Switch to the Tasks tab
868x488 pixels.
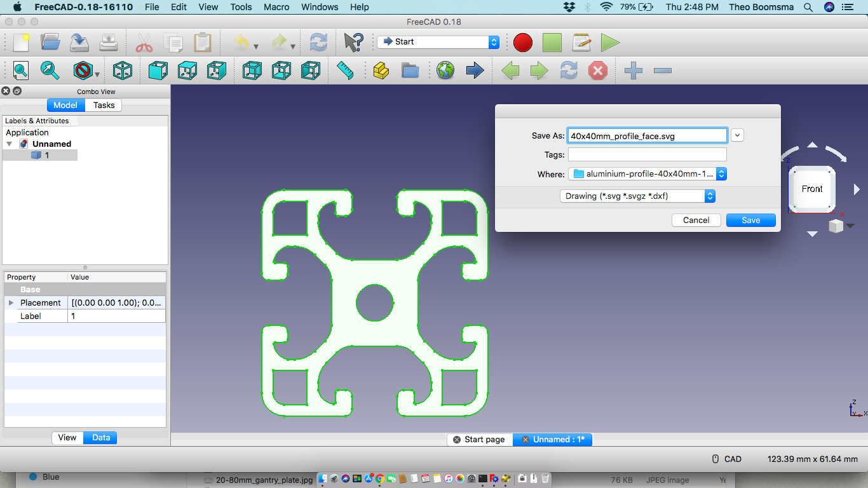[103, 105]
